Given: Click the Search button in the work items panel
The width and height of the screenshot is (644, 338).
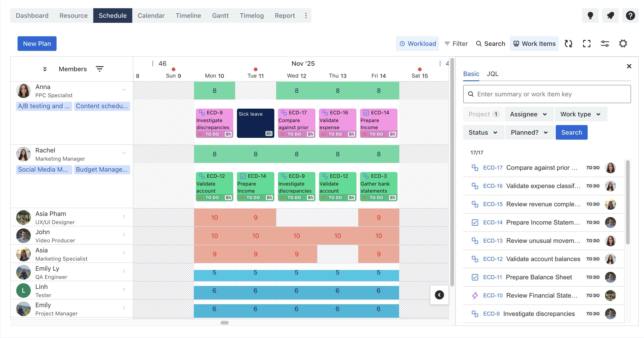Looking at the screenshot, I should tap(571, 132).
